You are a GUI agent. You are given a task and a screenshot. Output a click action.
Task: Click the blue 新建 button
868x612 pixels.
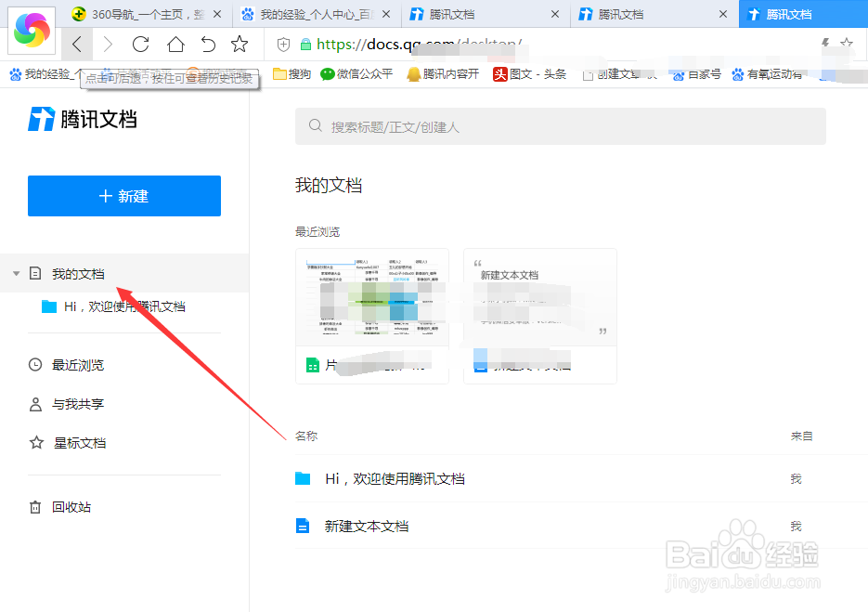[x=123, y=196]
